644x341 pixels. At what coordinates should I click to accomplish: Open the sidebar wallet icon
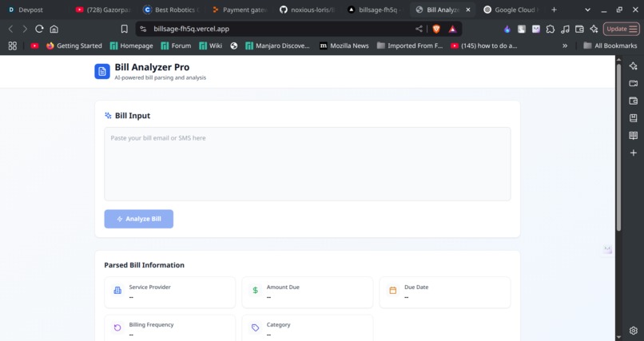click(634, 101)
